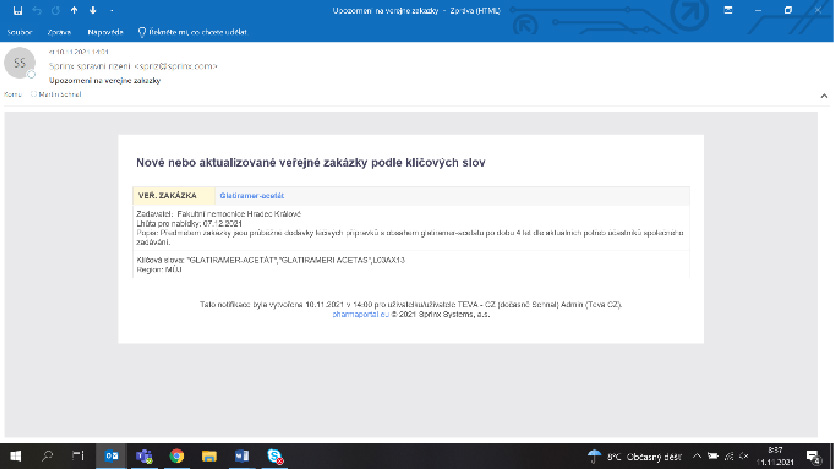The height and width of the screenshot is (469, 834).
Task: Collapse the message header with chevron
Action: (825, 95)
